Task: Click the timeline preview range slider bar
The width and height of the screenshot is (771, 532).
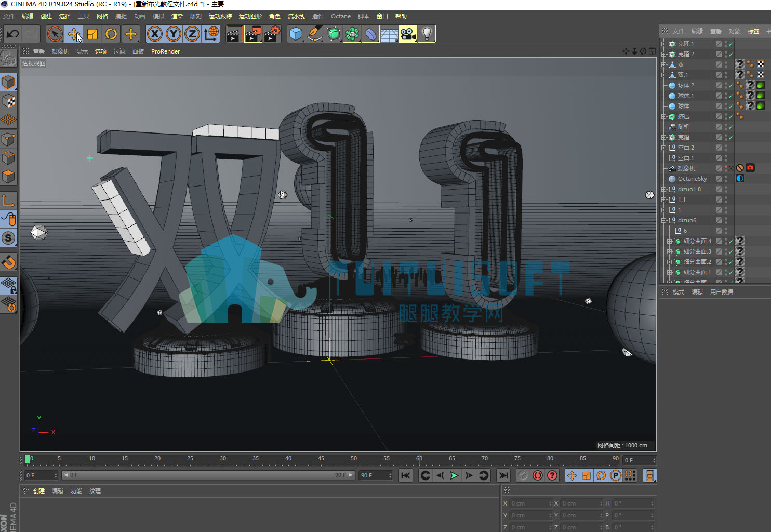Action: coord(208,475)
